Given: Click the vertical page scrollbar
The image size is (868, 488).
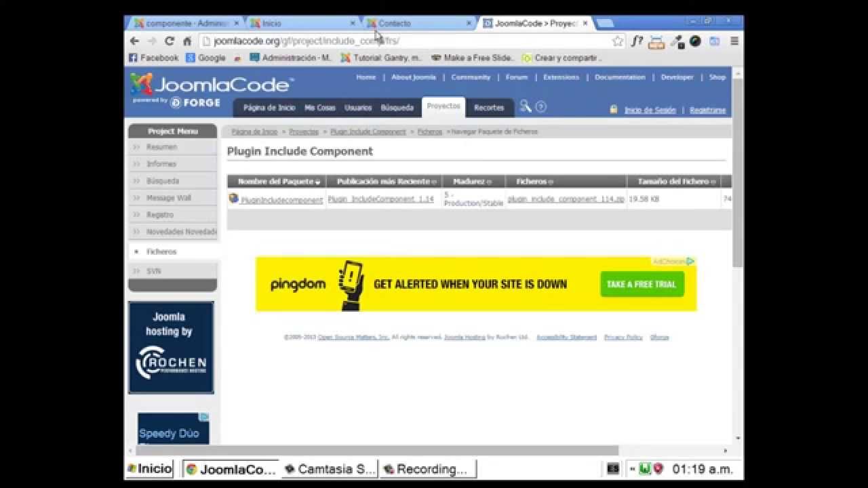Looking at the screenshot, I should (x=738, y=173).
